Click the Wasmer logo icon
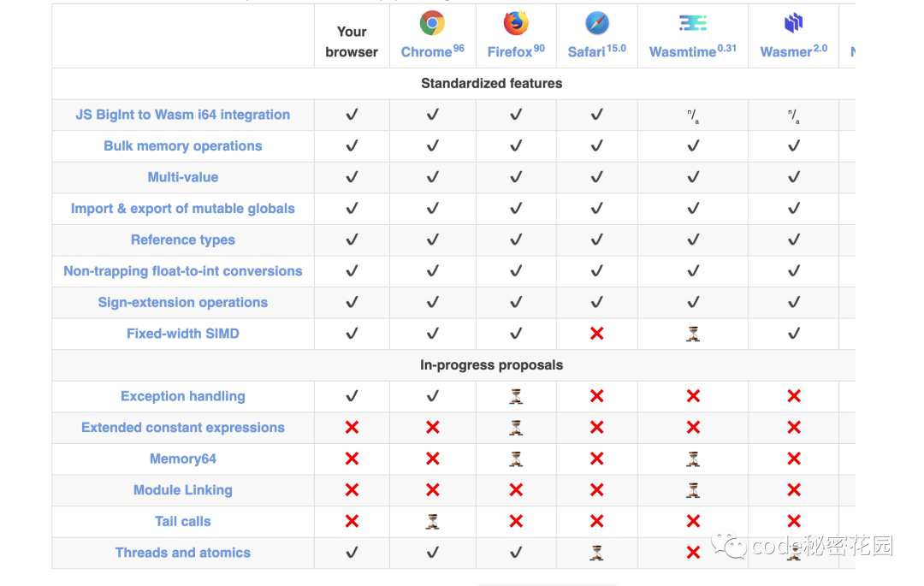Viewport: 924px width, 586px height. point(794,23)
